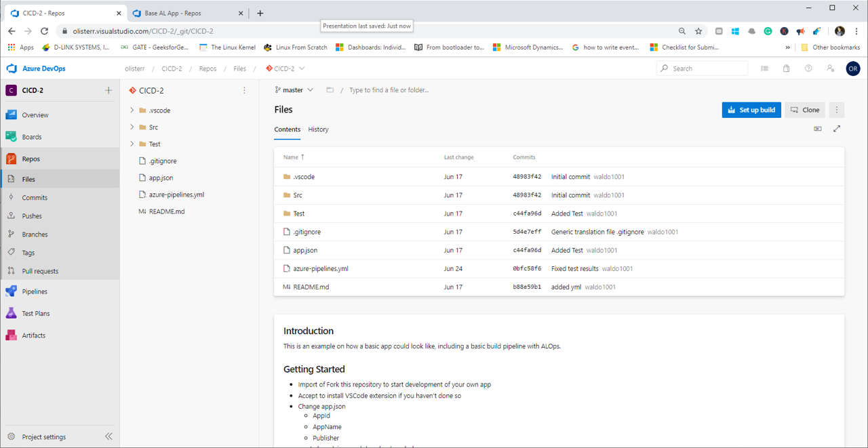Open the Overview section in the sidebar
The height and width of the screenshot is (448, 868).
point(35,115)
